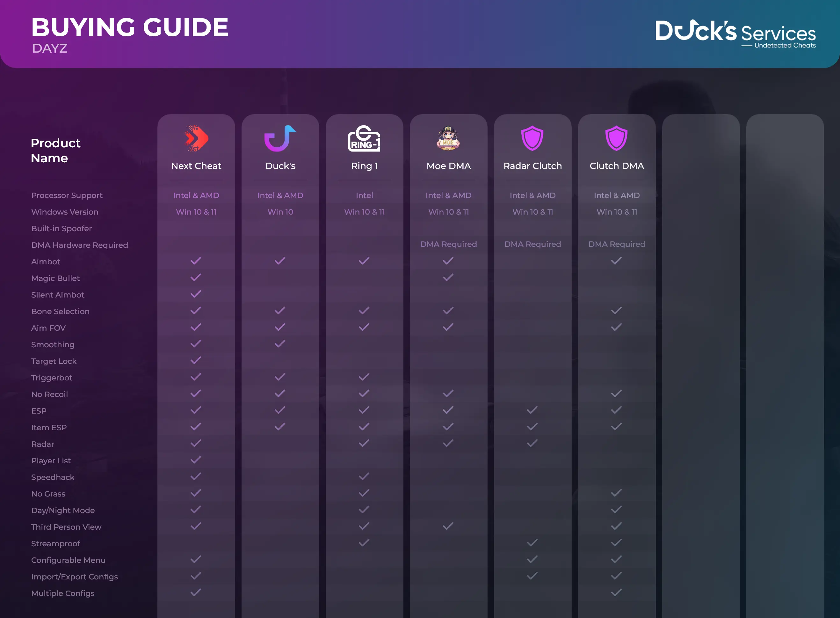Click Radar Clutch's Radar checkmark
The height and width of the screenshot is (618, 840).
click(532, 443)
